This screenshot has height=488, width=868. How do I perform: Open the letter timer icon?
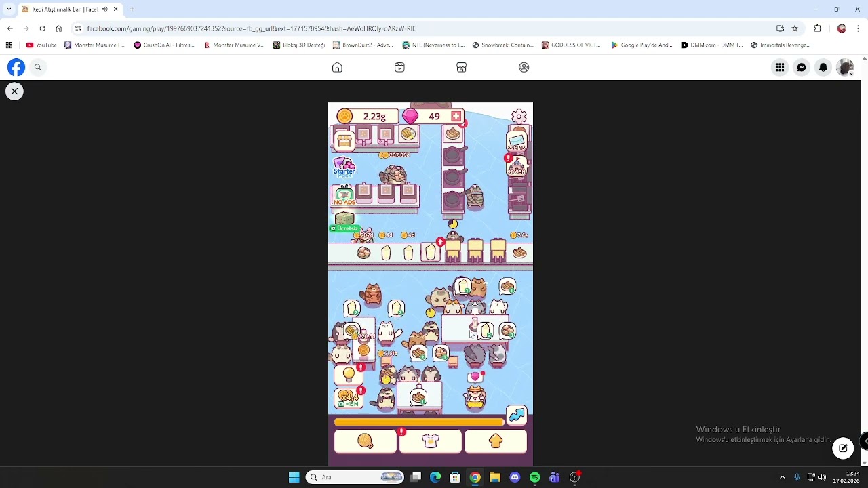pyautogui.click(x=516, y=141)
